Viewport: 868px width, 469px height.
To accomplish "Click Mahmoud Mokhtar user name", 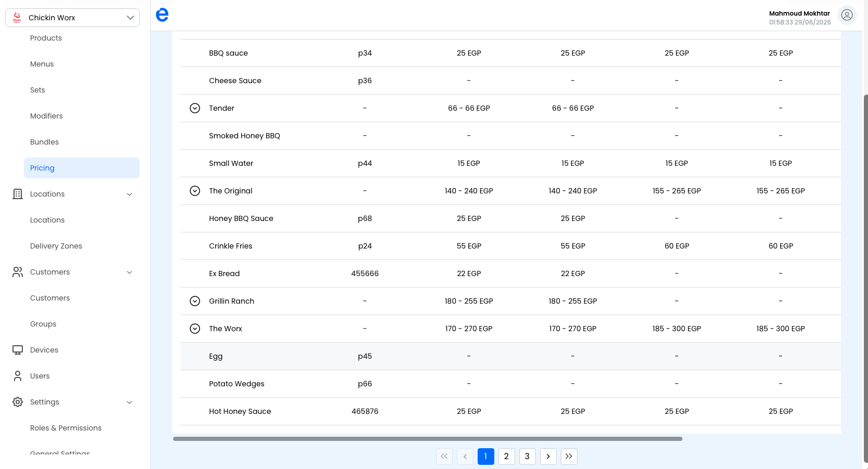I will pos(799,14).
